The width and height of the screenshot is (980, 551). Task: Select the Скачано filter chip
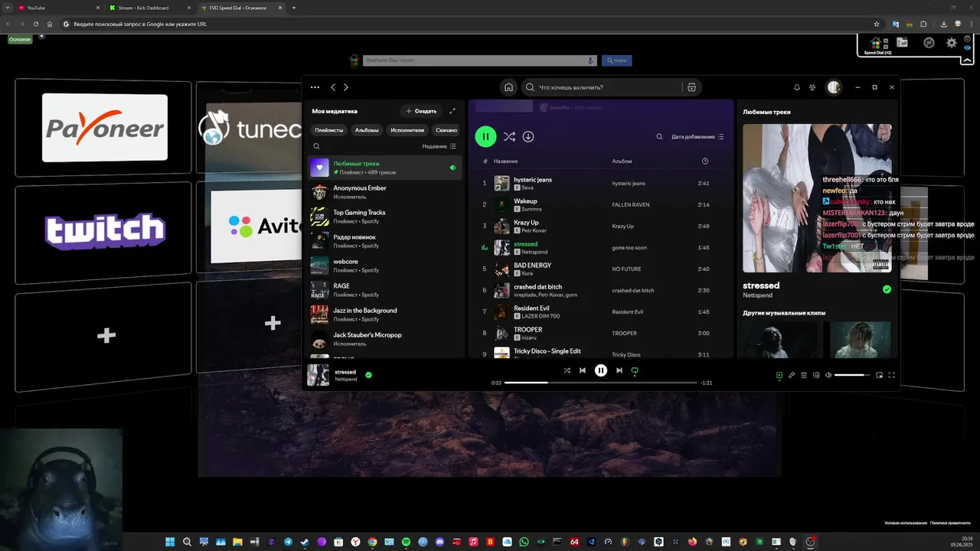click(446, 130)
